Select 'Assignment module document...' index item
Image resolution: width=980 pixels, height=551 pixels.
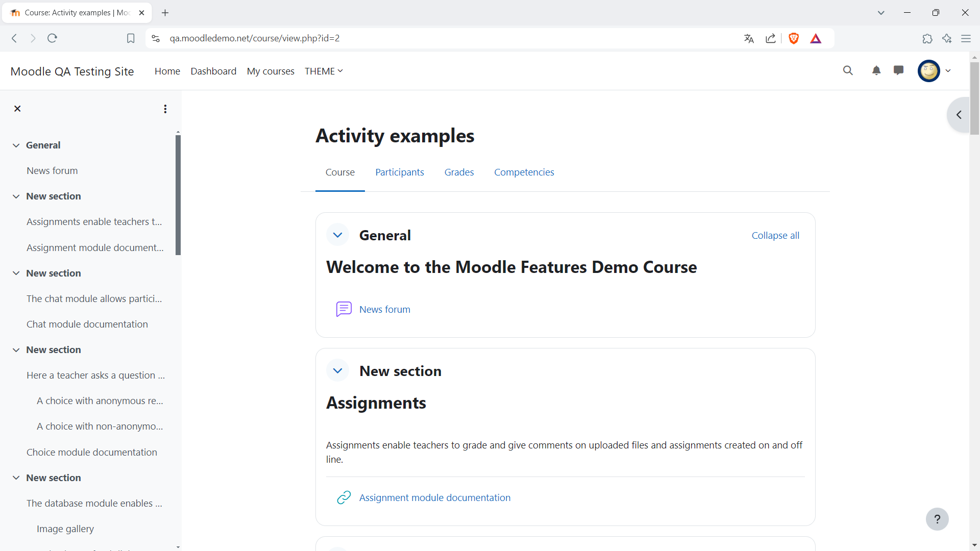(x=95, y=248)
